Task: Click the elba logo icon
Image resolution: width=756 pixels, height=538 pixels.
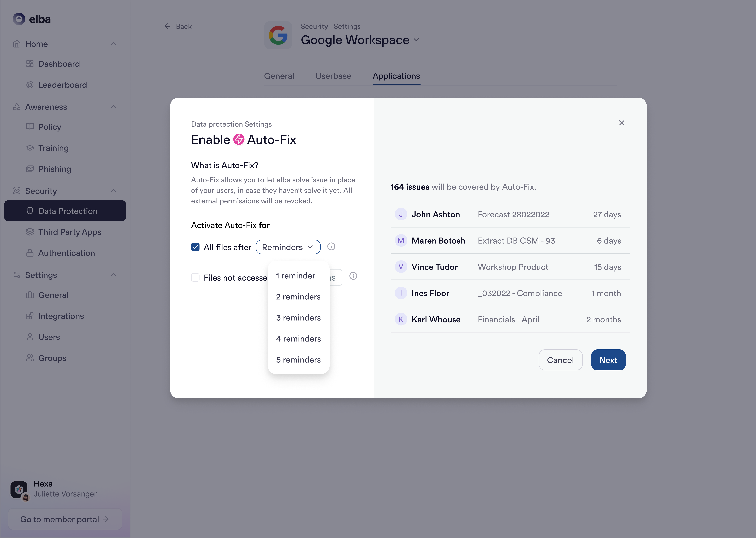Action: [x=19, y=19]
